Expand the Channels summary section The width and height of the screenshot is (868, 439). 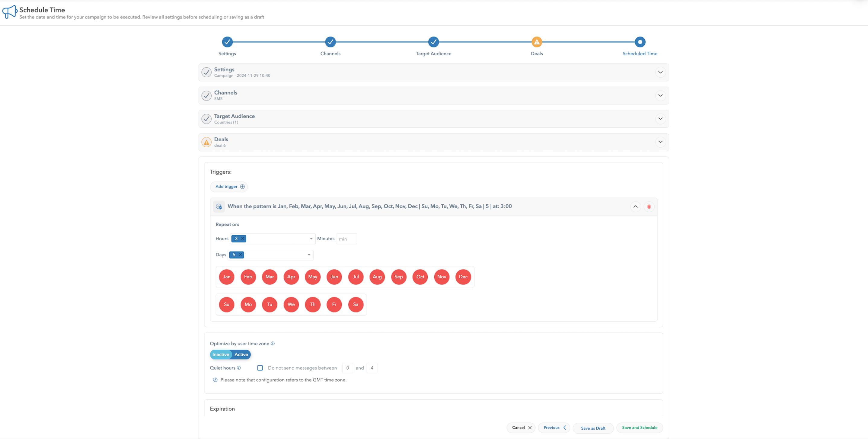[x=660, y=95]
